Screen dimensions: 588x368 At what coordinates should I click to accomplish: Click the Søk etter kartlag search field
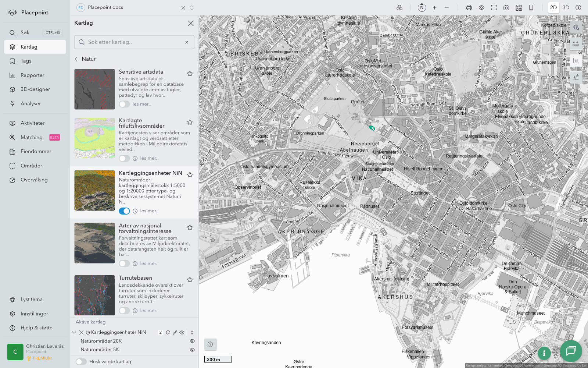point(134,42)
